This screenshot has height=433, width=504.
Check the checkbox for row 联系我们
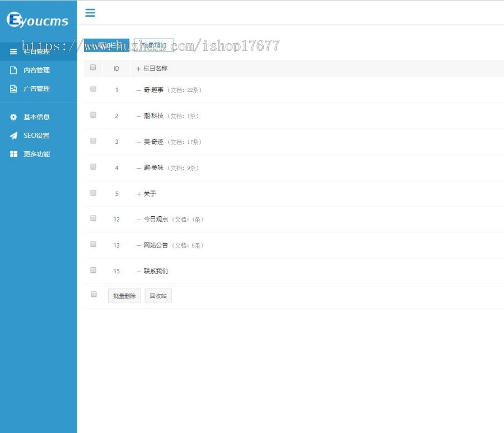93,270
